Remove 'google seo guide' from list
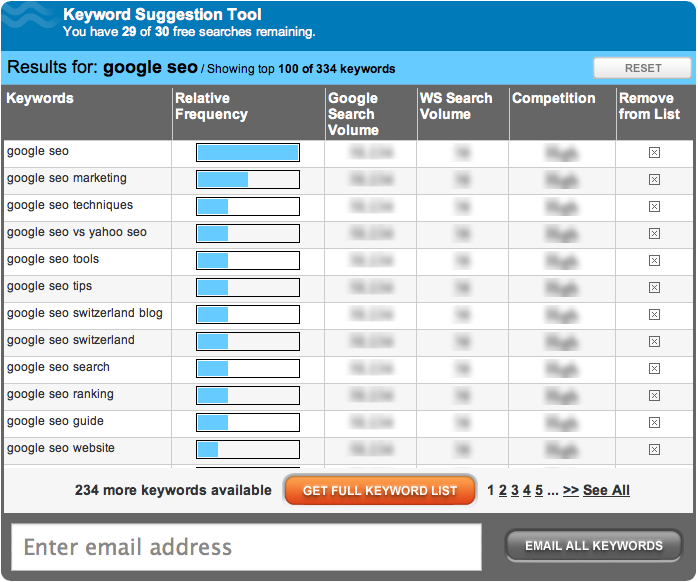The height and width of the screenshot is (582, 698). click(x=654, y=423)
